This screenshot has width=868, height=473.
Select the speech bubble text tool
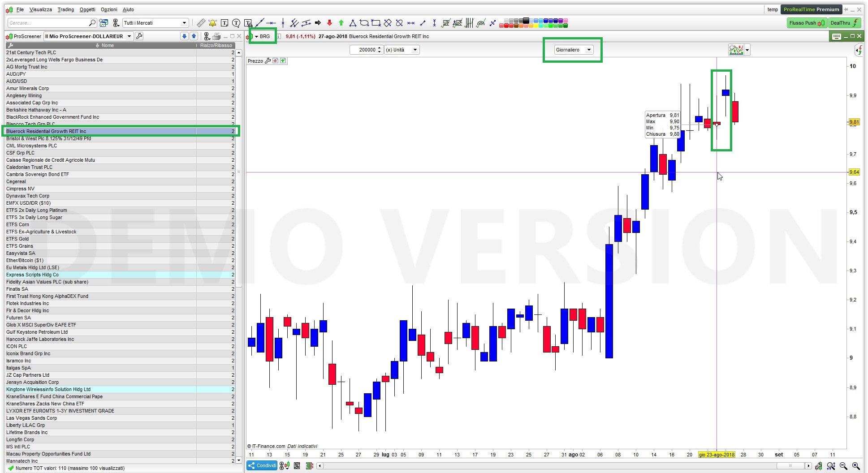click(x=236, y=23)
